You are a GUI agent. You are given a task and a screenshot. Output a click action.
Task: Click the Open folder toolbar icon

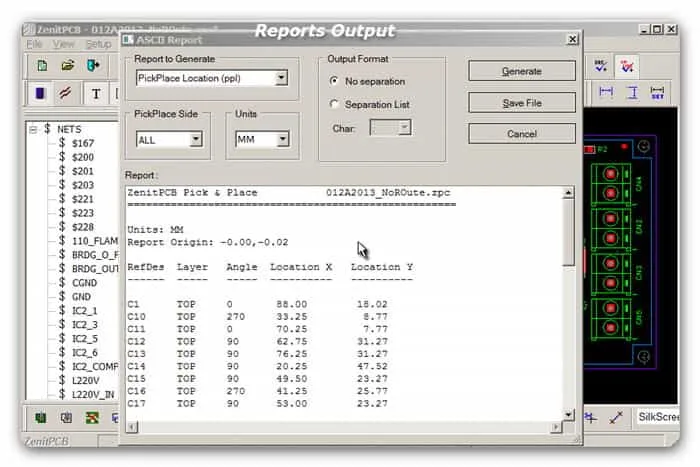click(68, 66)
